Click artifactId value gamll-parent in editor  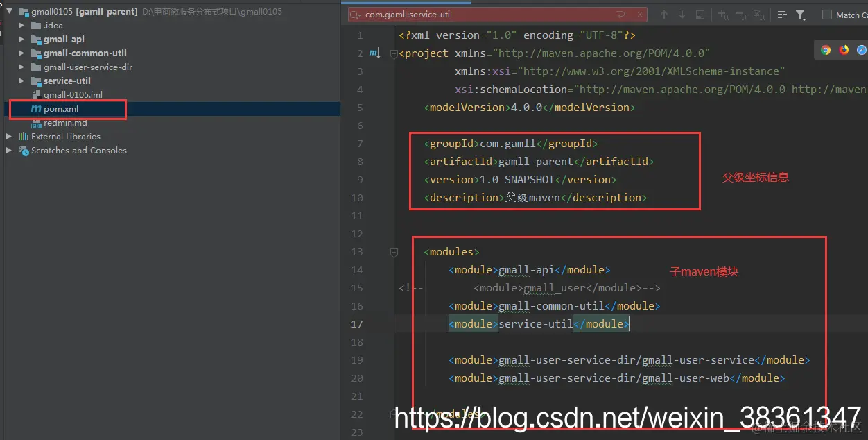(x=536, y=162)
